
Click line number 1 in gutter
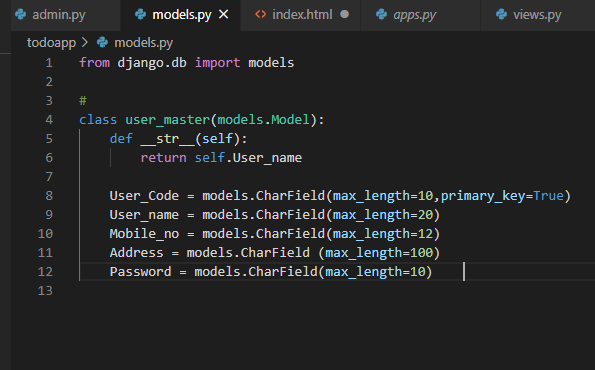tap(49, 63)
